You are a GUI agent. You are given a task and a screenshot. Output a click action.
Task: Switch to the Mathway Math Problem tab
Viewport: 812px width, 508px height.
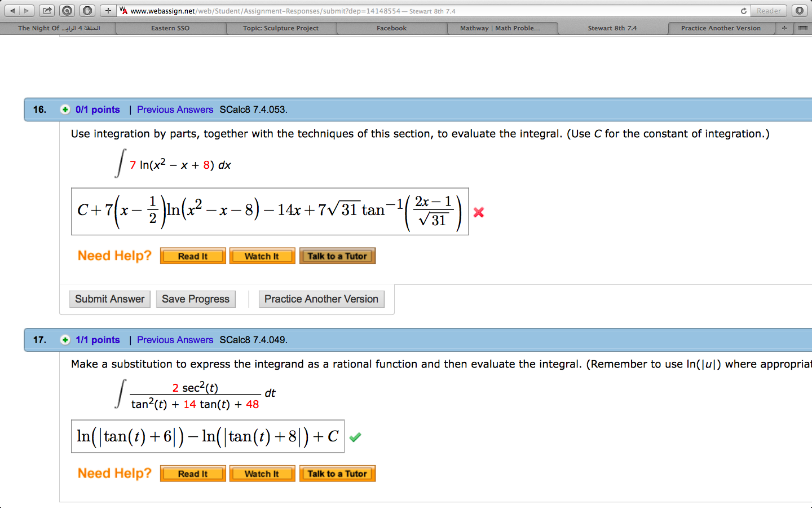point(502,28)
